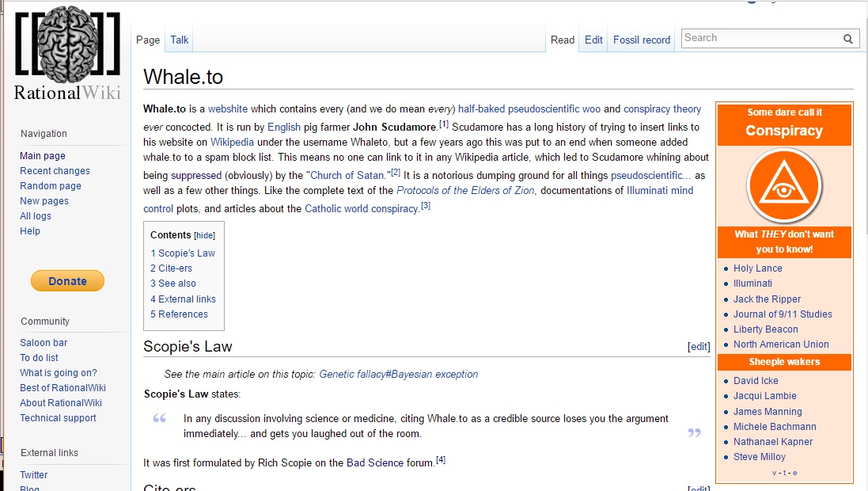Screen dimensions: 868x491
Task: Open Protocols of the Elders of Zion link
Action: tap(465, 190)
